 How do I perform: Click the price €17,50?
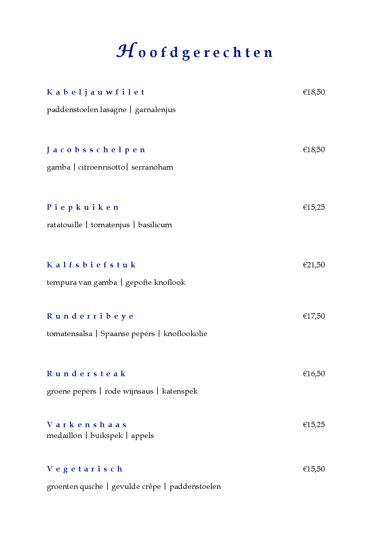click(x=314, y=316)
